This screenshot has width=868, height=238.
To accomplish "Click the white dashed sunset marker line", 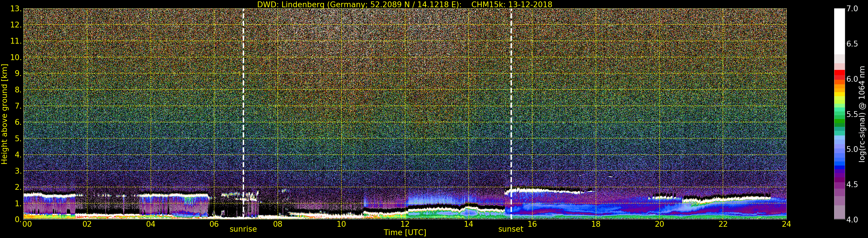I will [511, 114].
